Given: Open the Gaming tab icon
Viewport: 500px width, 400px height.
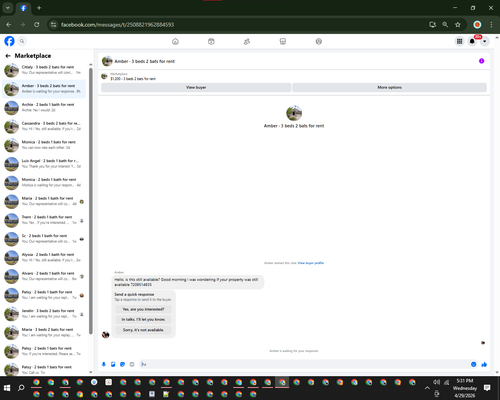Looking at the screenshot, I should click(x=319, y=41).
